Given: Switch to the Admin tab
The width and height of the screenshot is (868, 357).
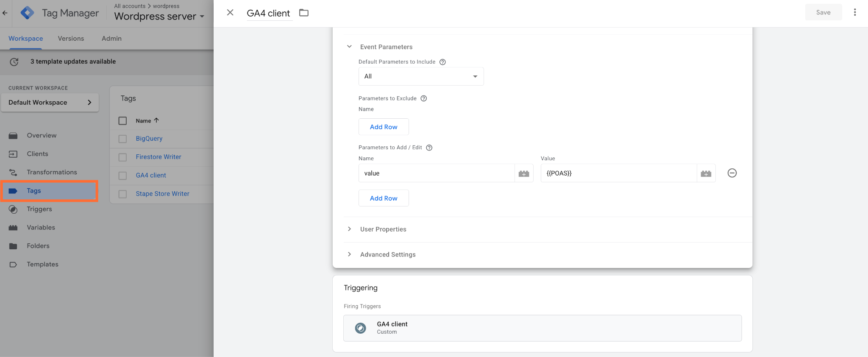Looking at the screenshot, I should [x=111, y=39].
